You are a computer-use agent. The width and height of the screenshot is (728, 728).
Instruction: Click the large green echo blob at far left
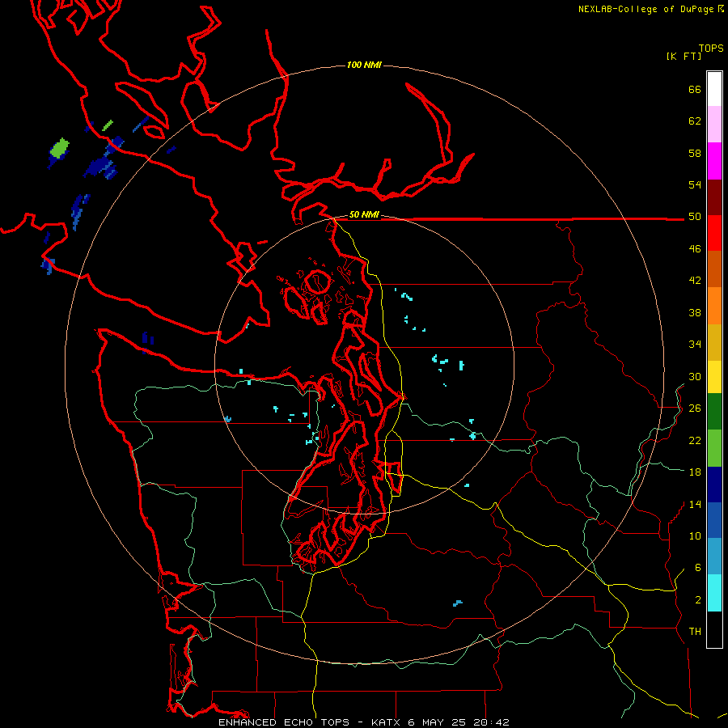click(59, 148)
